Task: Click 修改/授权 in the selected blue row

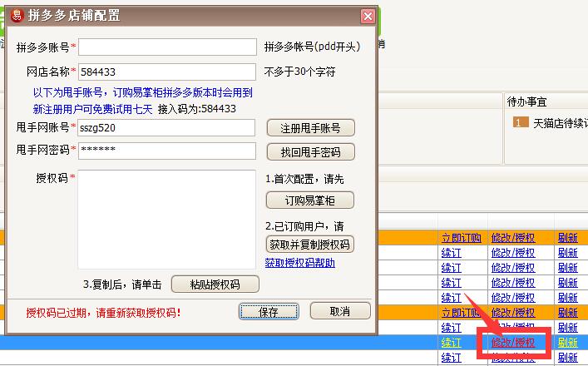Action: coord(513,343)
